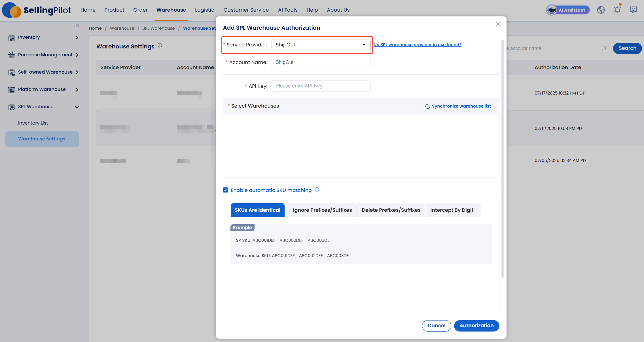Expand the Self-owned Warehouse chevron
644x342 pixels.
click(77, 72)
